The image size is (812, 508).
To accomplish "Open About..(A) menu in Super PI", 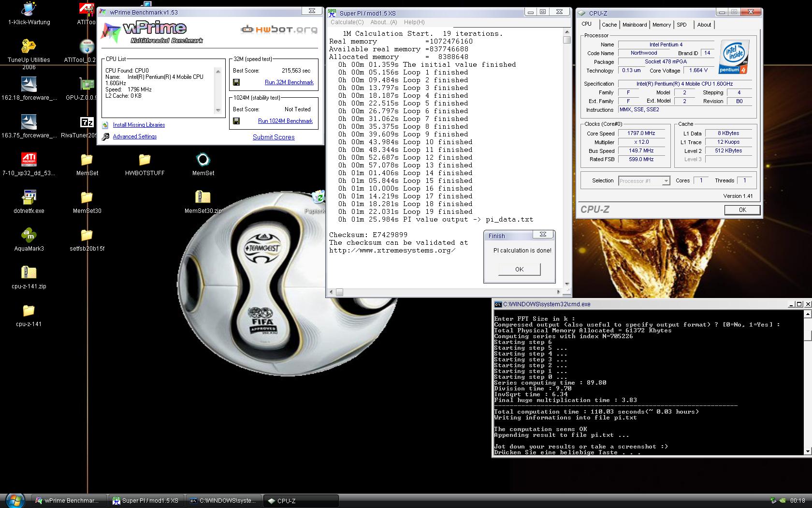I will tap(384, 22).
